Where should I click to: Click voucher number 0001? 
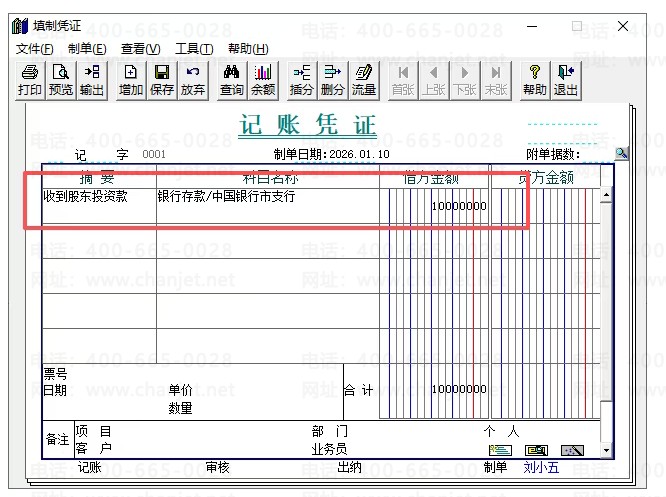click(x=154, y=154)
